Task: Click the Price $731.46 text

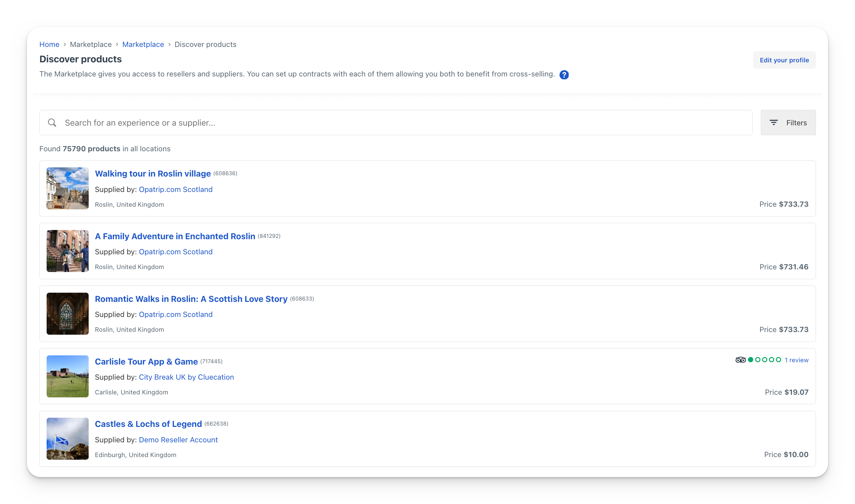Action: (x=784, y=267)
